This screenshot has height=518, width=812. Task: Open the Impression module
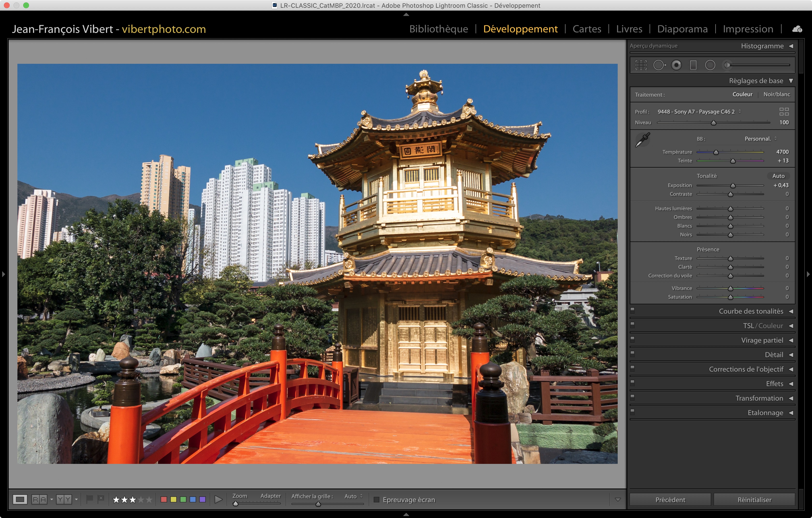747,29
